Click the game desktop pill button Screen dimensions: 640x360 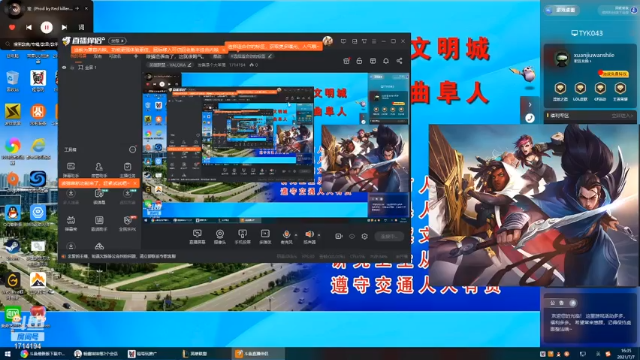coord(562,10)
